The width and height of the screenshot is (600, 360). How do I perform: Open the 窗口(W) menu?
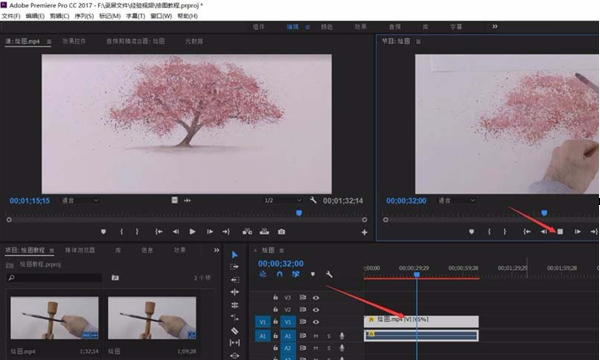point(161,16)
